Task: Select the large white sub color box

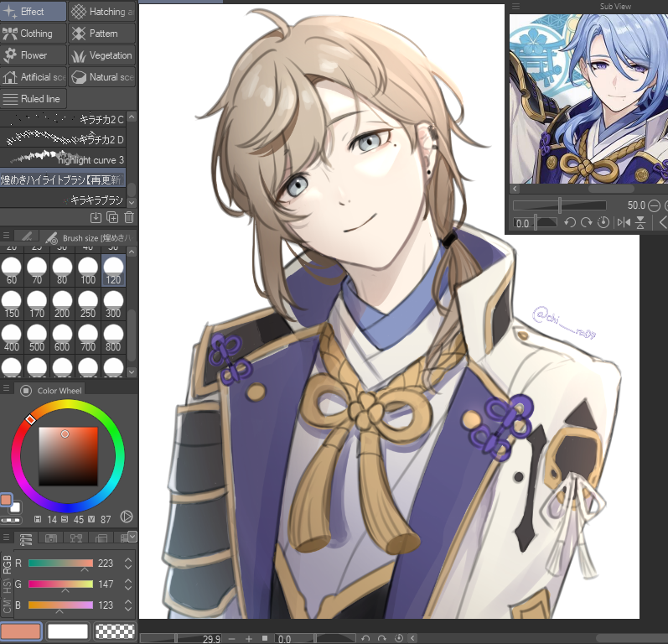Action: pos(68,631)
